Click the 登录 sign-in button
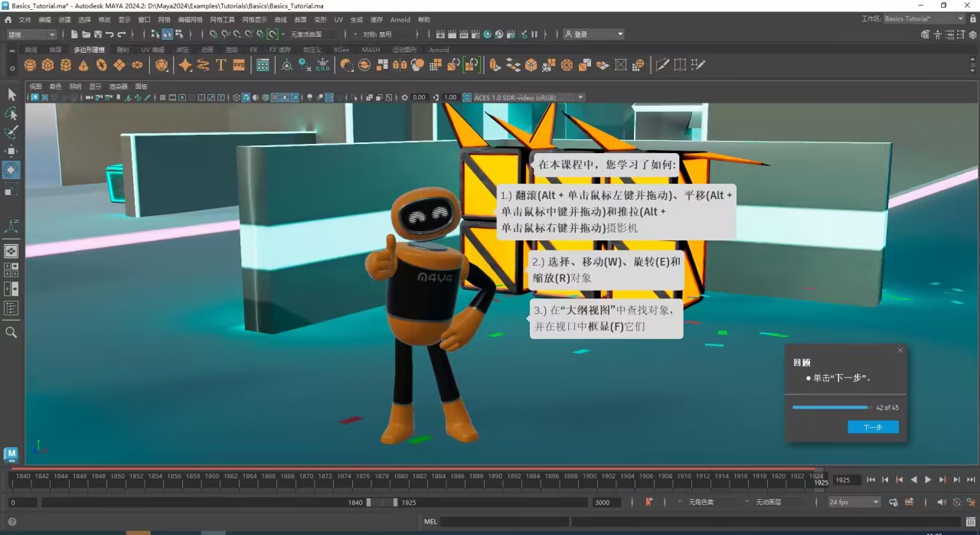This screenshot has width=980, height=535. (593, 34)
